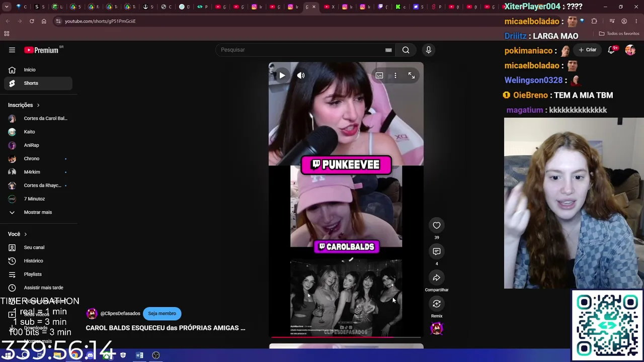
Task: Open the Short's title CAROL BALDS ESQUECEU
Action: [166, 328]
